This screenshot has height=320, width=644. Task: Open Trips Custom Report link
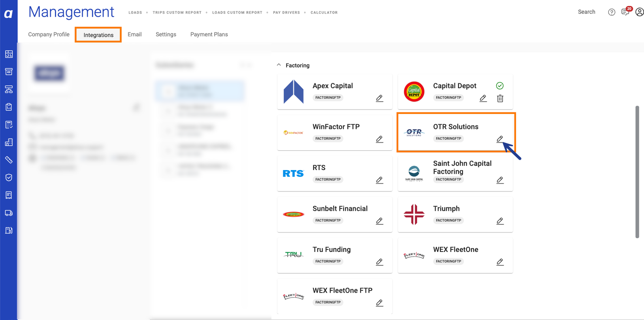coord(177,13)
